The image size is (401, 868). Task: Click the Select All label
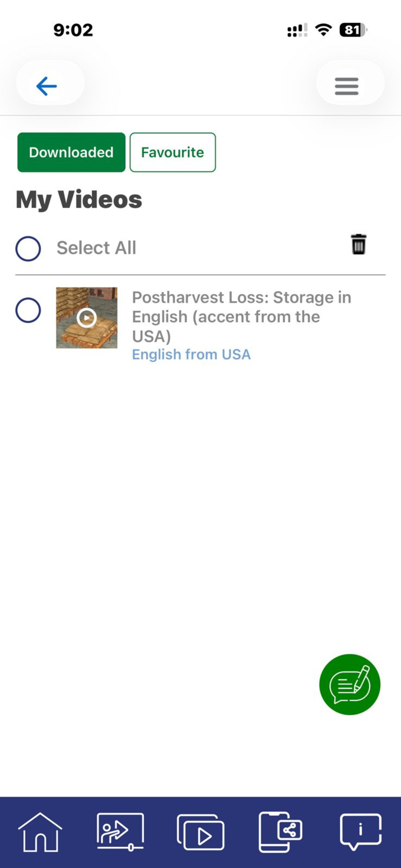[x=96, y=248]
